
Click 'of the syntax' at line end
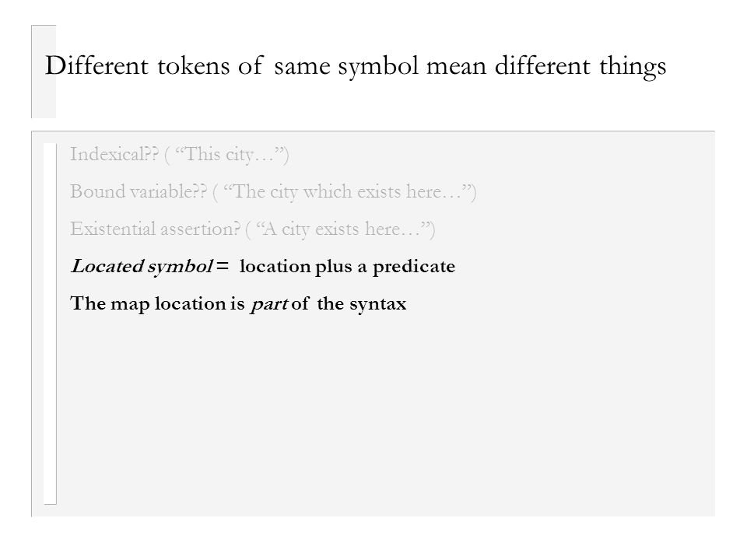pyautogui.click(x=349, y=304)
